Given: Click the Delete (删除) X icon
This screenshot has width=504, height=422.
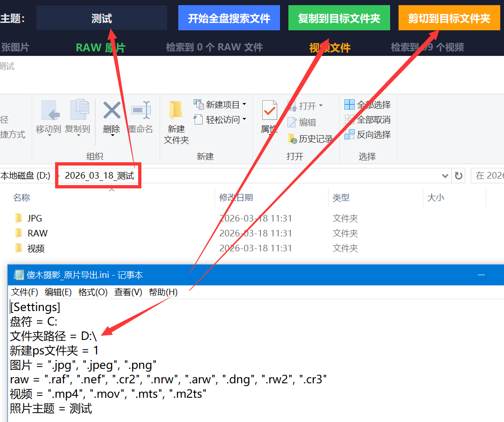Looking at the screenshot, I should (x=112, y=111).
